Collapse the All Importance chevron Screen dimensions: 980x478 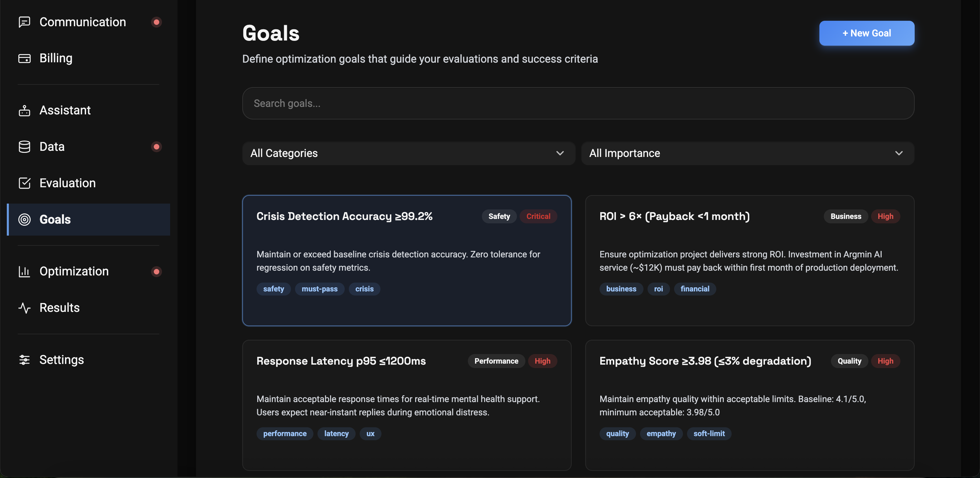(x=899, y=153)
